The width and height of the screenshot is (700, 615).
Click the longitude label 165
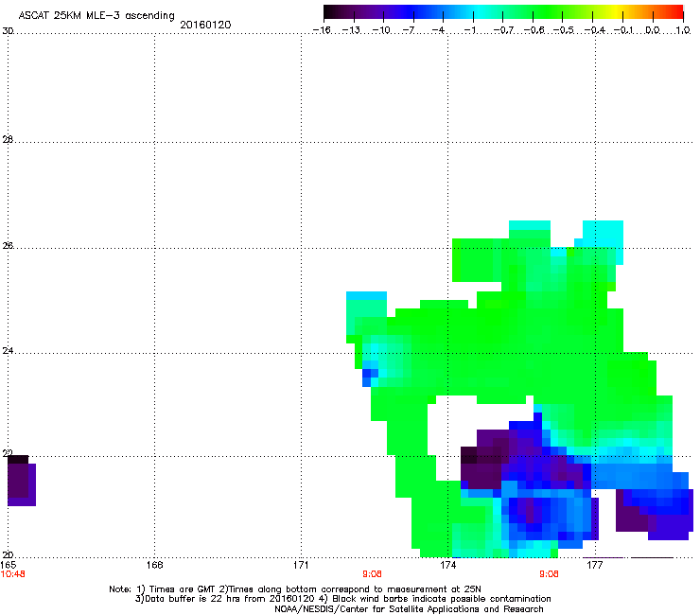click(9, 565)
